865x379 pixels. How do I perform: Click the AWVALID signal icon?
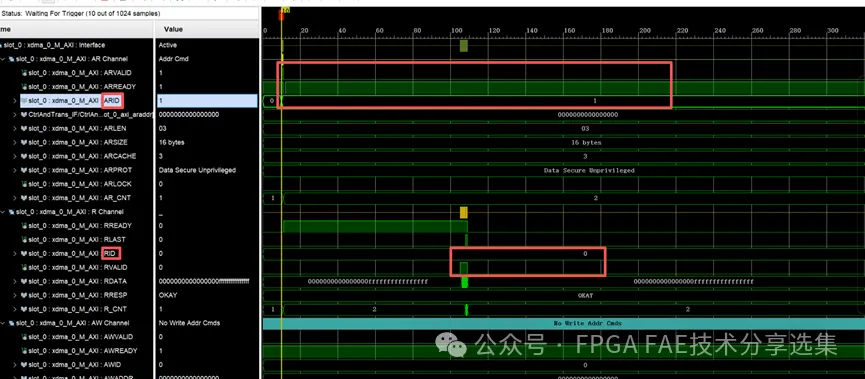tap(24, 337)
